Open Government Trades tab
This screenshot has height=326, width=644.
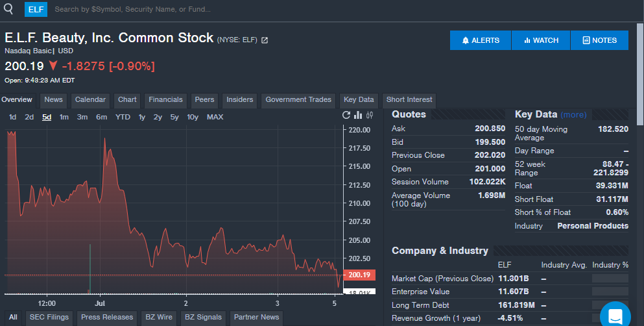[x=298, y=100]
